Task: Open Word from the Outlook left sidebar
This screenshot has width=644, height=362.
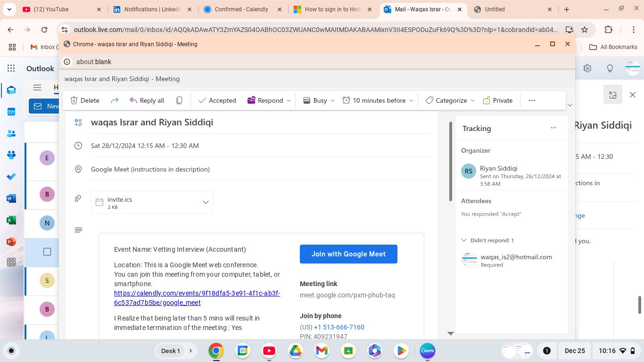Action: click(11, 198)
